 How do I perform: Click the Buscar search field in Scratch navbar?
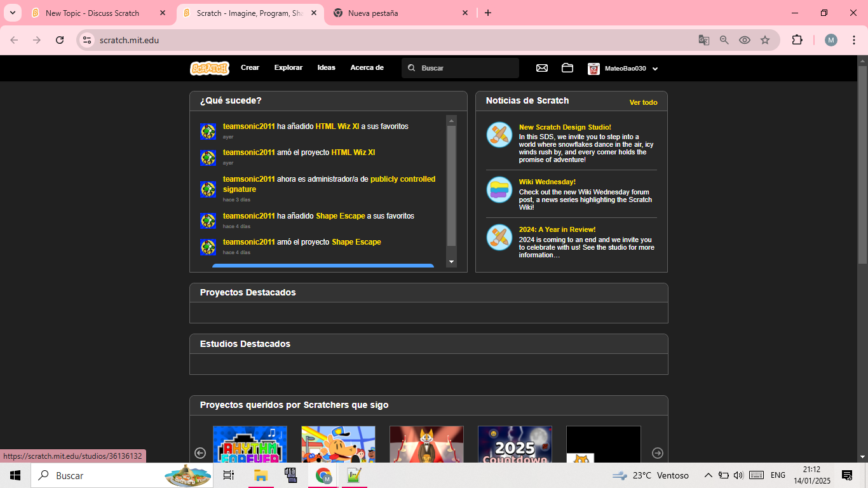point(467,68)
